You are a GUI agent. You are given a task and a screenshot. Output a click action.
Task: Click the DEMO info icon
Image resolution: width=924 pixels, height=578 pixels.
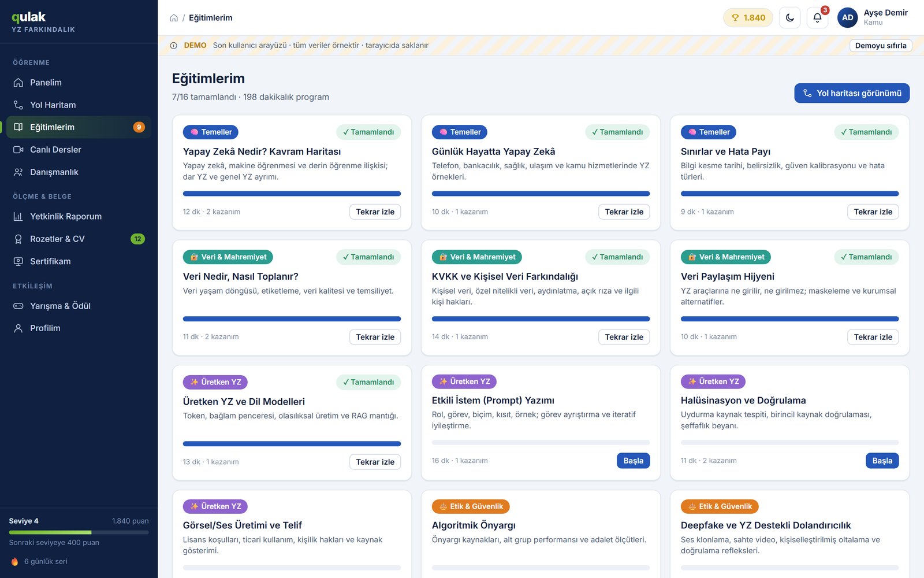click(x=173, y=46)
